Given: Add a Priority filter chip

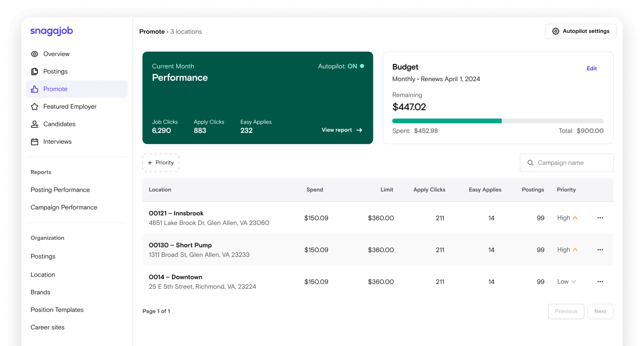Looking at the screenshot, I should (x=161, y=163).
